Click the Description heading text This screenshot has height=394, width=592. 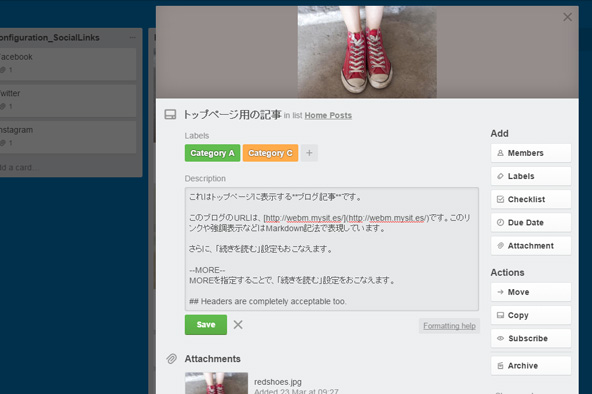205,178
